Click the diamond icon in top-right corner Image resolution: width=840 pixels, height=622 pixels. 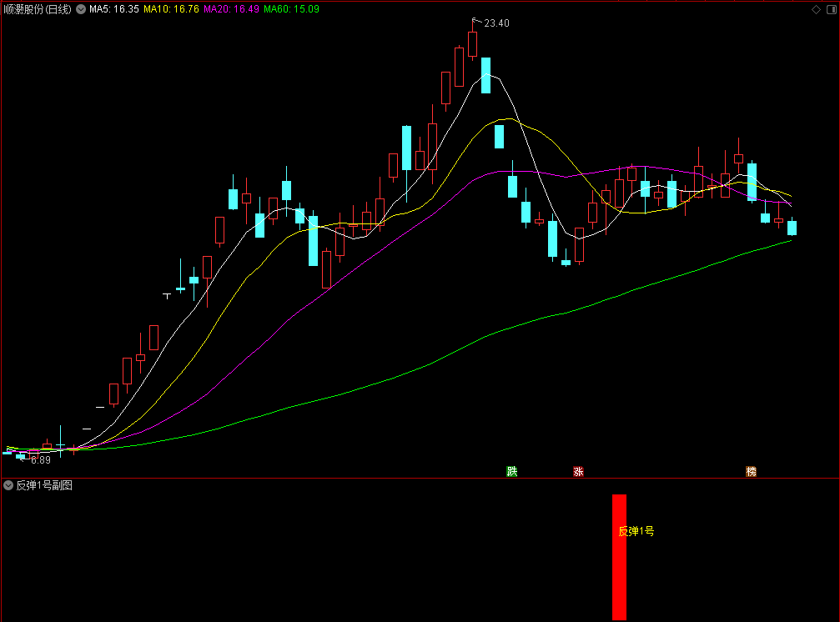click(x=816, y=9)
